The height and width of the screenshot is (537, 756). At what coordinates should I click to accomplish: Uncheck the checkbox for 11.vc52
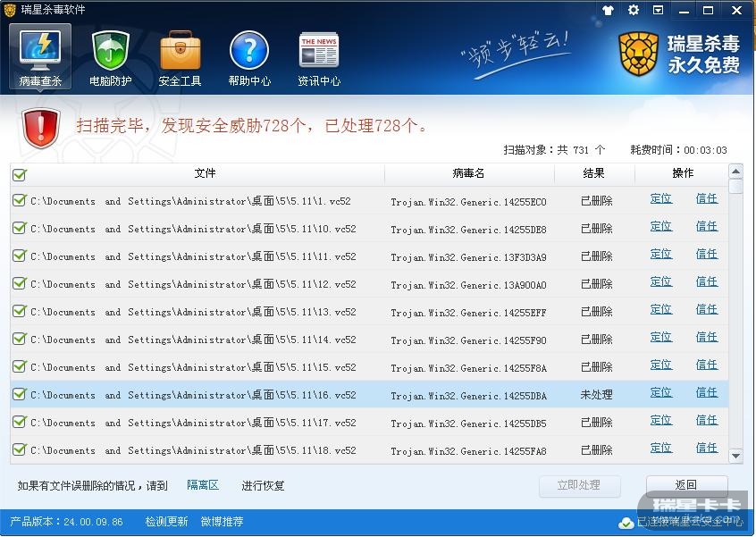point(20,256)
